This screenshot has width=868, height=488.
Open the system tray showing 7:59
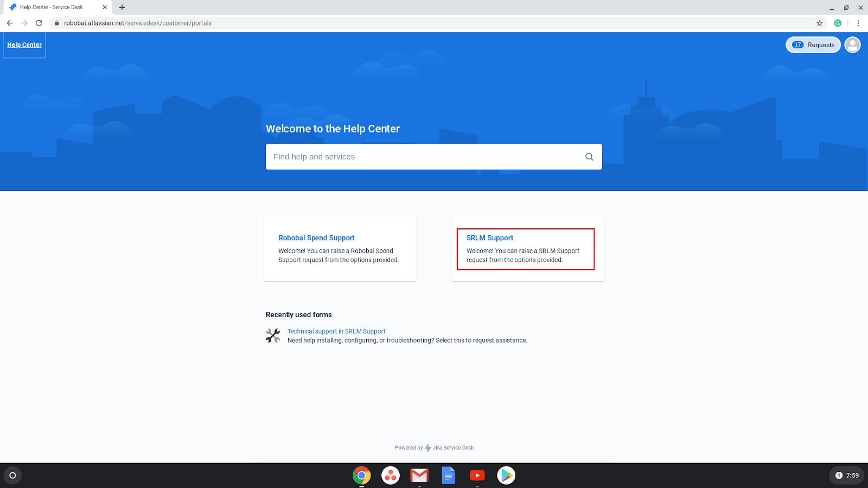click(846, 476)
